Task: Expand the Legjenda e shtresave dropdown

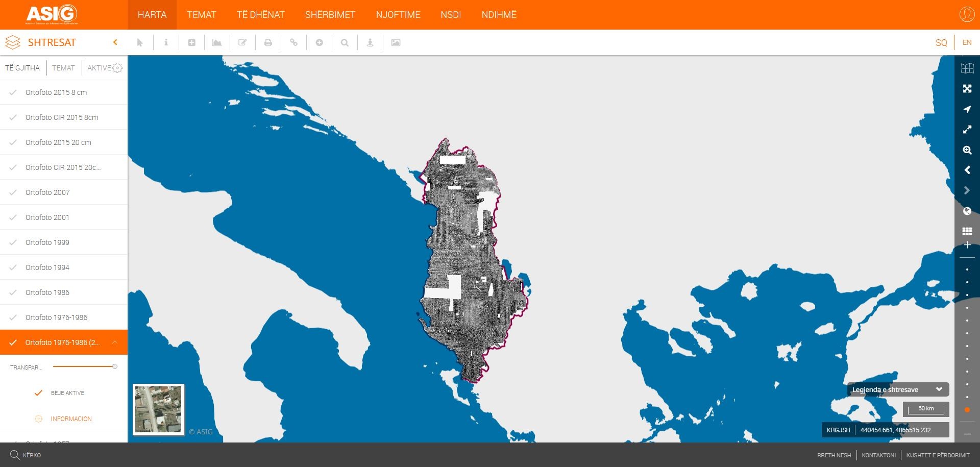Action: point(939,389)
